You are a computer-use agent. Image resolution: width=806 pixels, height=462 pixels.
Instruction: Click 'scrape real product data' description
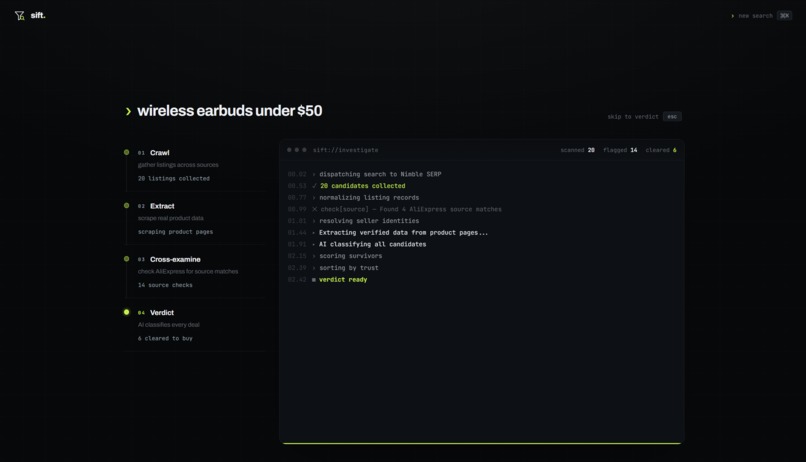coord(170,218)
